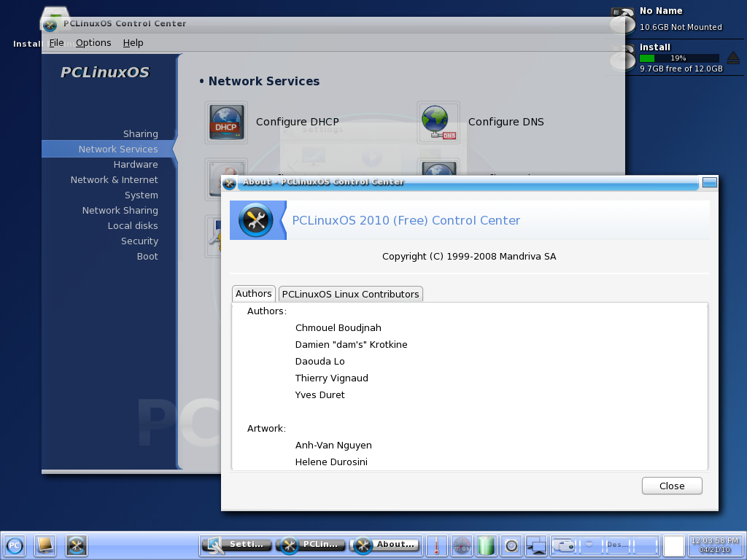Click the PC start menu button
747x560 pixels.
(x=15, y=545)
